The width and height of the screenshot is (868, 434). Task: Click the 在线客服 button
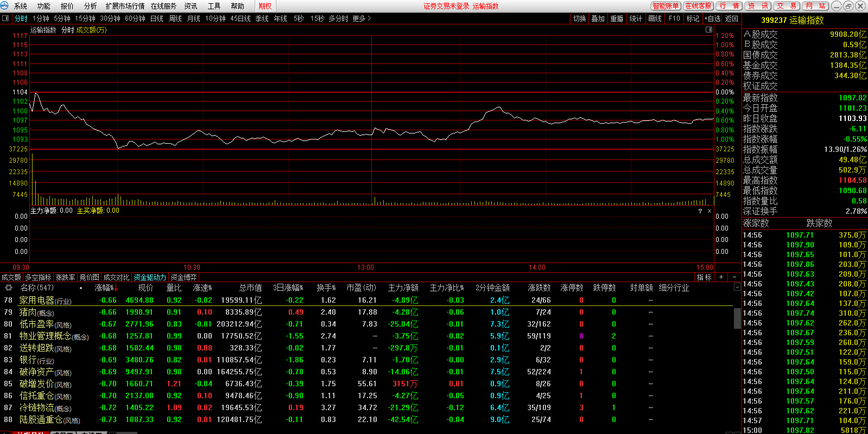coord(698,6)
